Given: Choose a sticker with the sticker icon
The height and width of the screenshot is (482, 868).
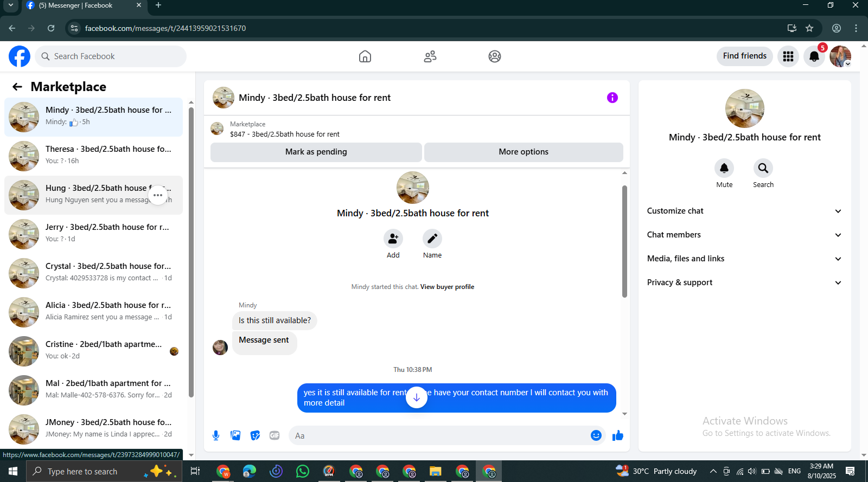Looking at the screenshot, I should coord(255,435).
